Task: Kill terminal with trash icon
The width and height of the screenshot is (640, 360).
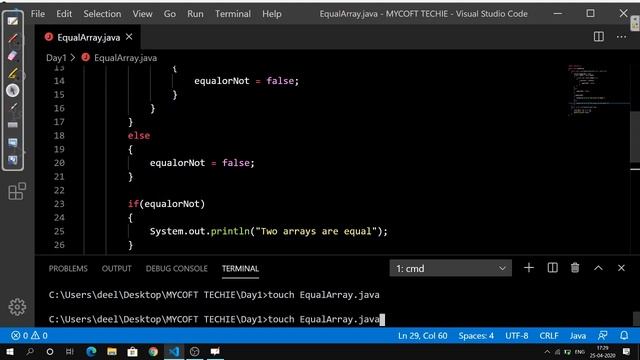Action: point(575,268)
